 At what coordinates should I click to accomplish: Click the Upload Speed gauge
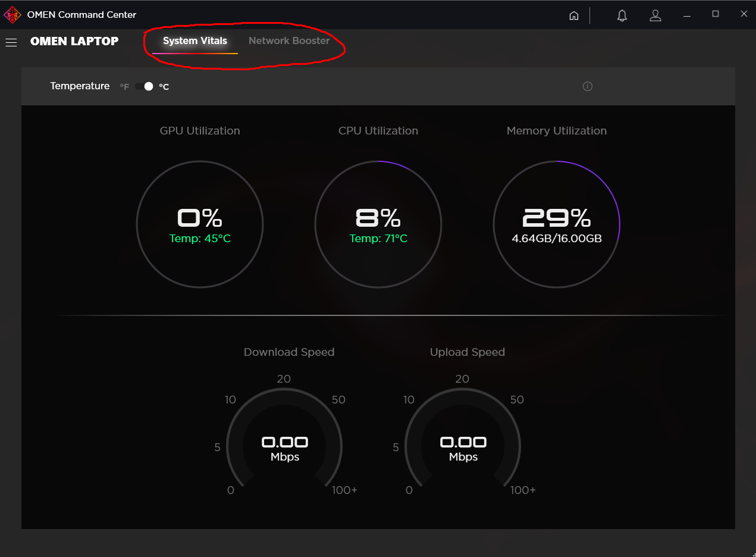(463, 446)
